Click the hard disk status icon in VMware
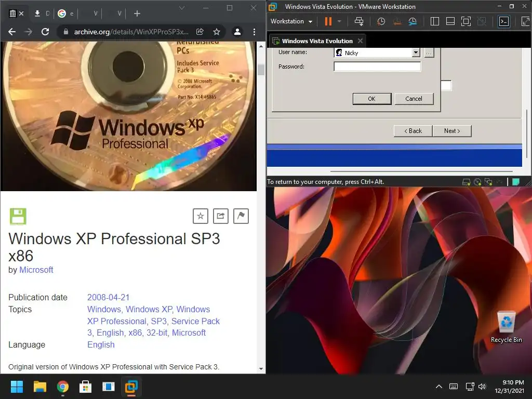This screenshot has height=399, width=532. (x=466, y=182)
